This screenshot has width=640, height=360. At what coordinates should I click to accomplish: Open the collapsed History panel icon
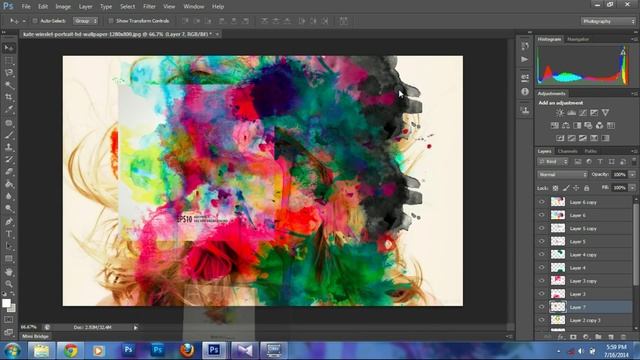(x=525, y=46)
